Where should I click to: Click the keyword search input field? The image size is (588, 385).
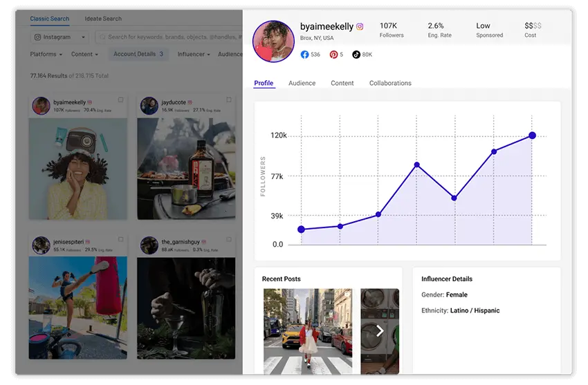point(169,37)
